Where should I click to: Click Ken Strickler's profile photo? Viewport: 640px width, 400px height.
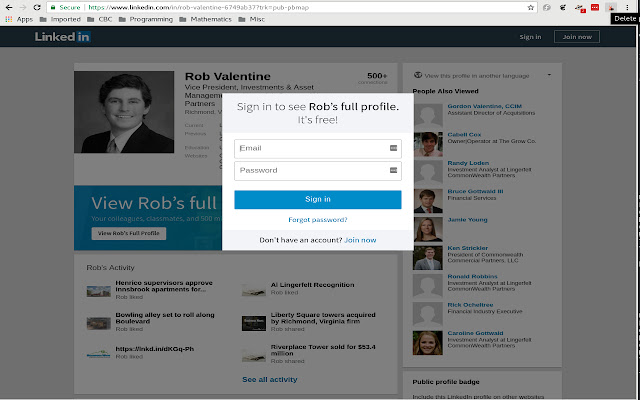coord(428,258)
